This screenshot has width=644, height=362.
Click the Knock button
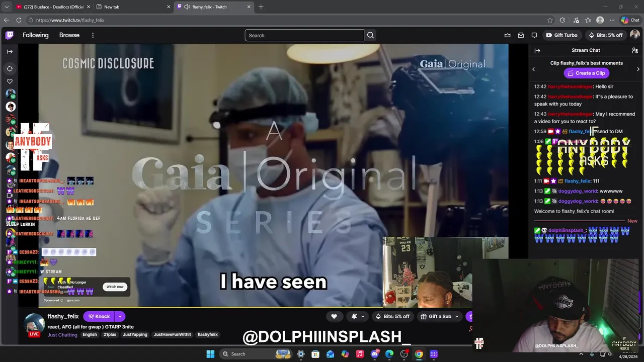(x=99, y=316)
